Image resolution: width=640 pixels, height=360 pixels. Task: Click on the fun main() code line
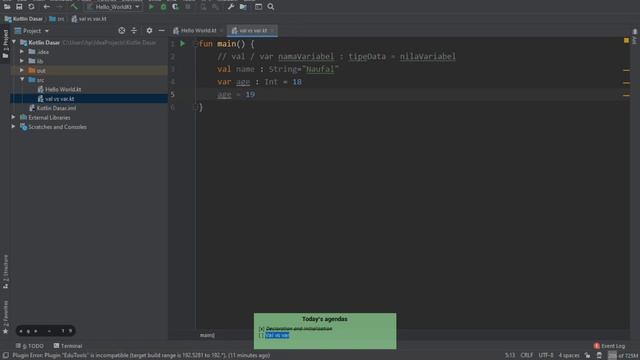[x=227, y=44]
